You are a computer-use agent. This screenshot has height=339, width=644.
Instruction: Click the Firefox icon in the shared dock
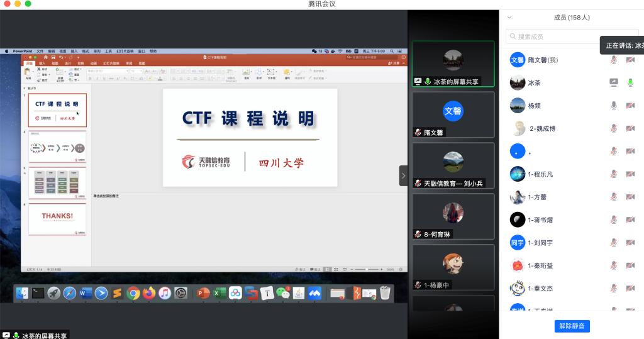click(x=149, y=292)
